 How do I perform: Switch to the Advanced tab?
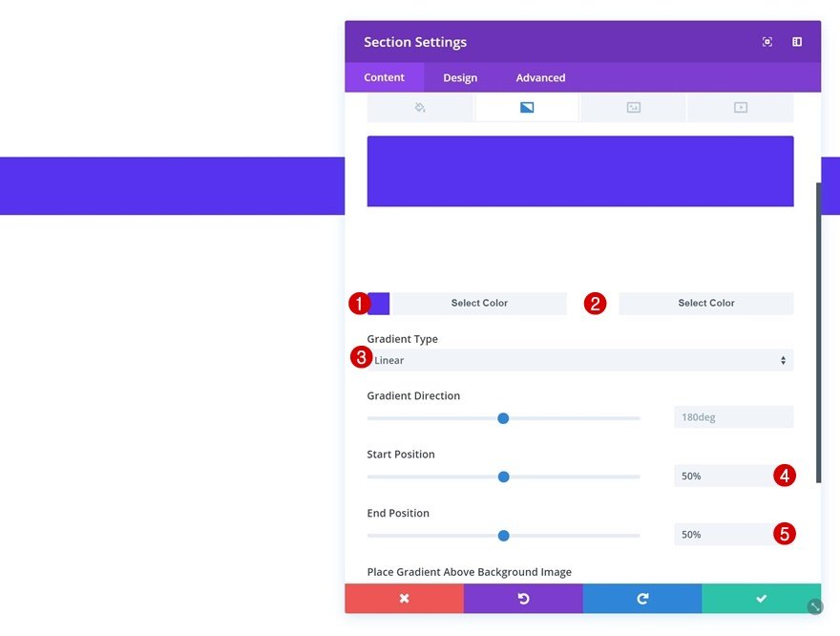pyautogui.click(x=540, y=77)
